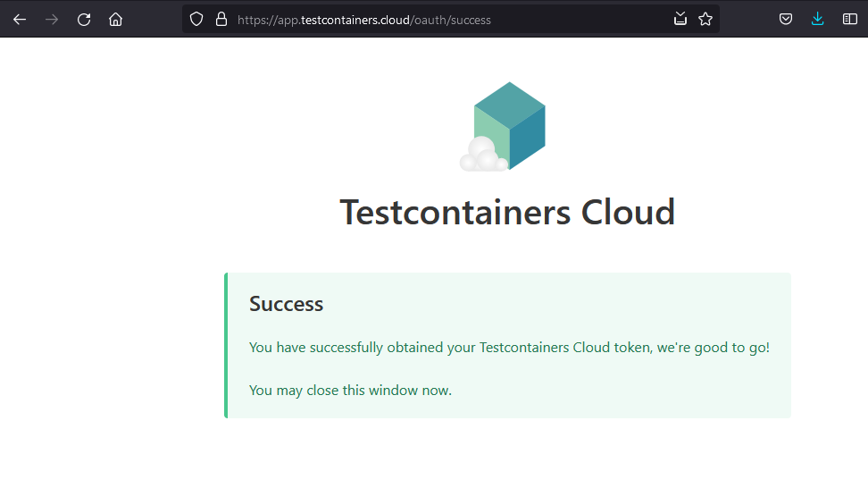Image resolution: width=868 pixels, height=488 pixels.
Task: Show site security info via padlock
Action: 221,19
